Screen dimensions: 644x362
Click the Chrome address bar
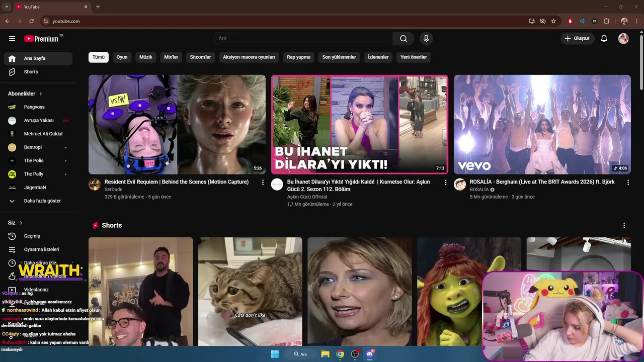[287, 21]
